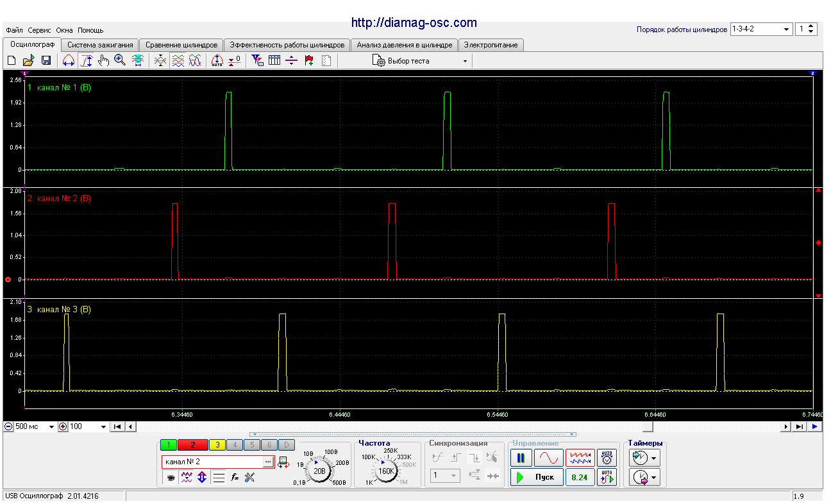
Task: Toggle the digital D channel button
Action: point(287,445)
